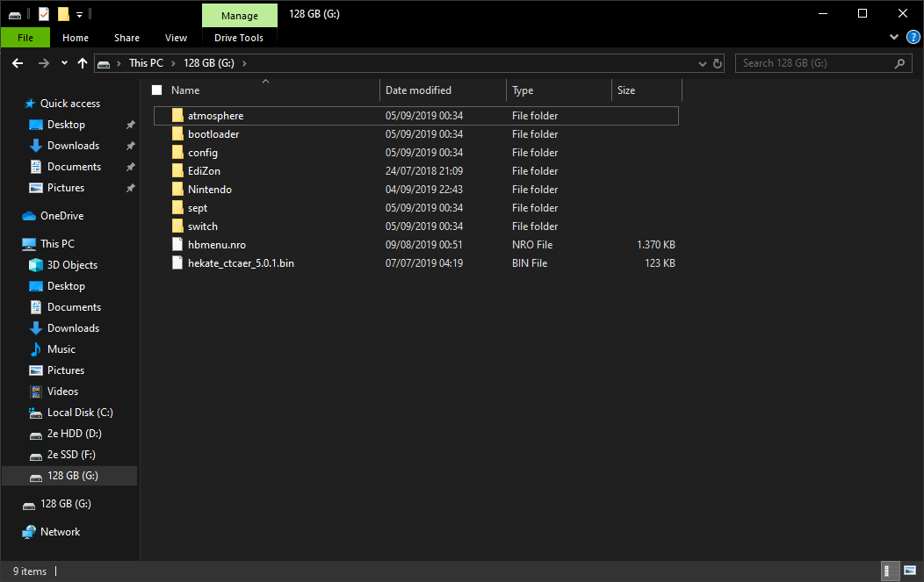The image size is (924, 582).
Task: Click This PC in the address breadcrumb
Action: (x=145, y=63)
